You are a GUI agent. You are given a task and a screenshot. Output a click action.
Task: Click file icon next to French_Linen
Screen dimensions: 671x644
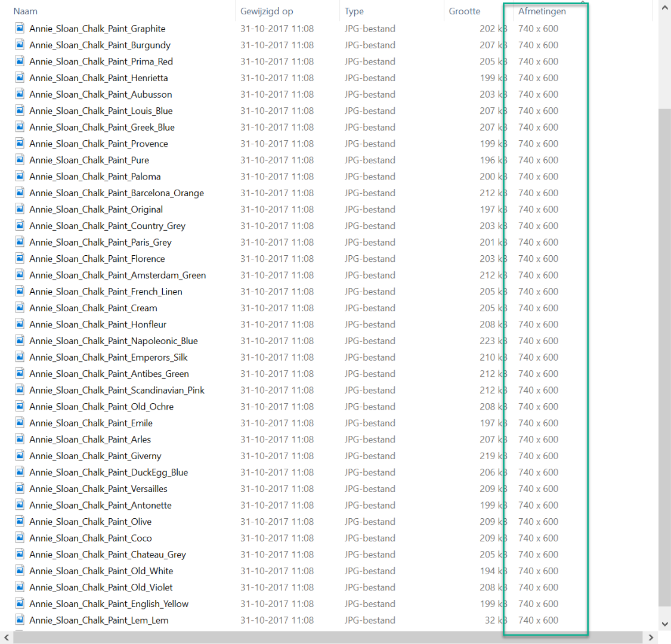[x=20, y=291]
